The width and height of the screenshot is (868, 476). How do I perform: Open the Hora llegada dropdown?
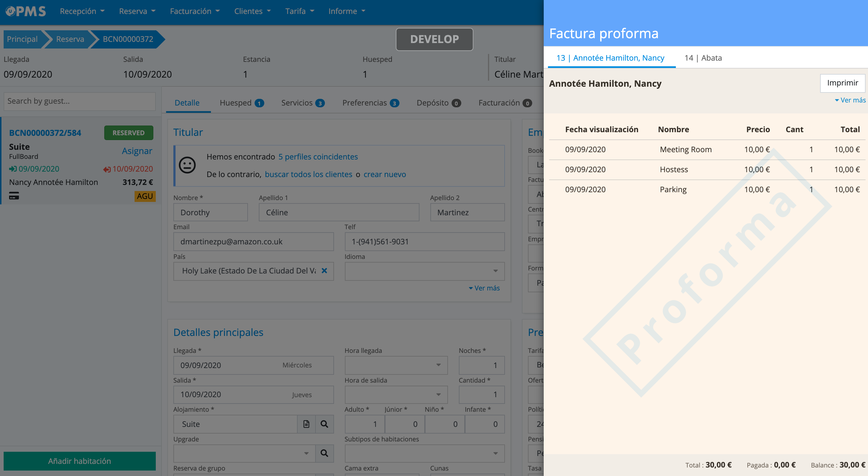click(x=396, y=365)
